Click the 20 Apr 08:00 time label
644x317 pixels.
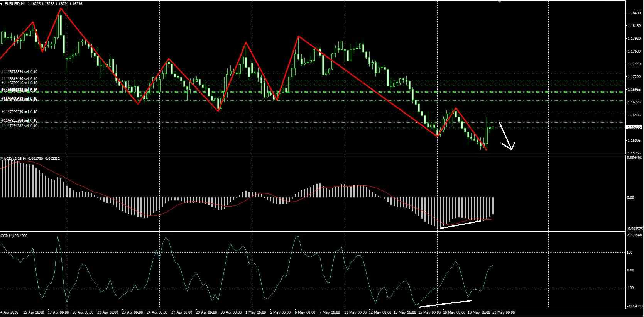click(83, 312)
